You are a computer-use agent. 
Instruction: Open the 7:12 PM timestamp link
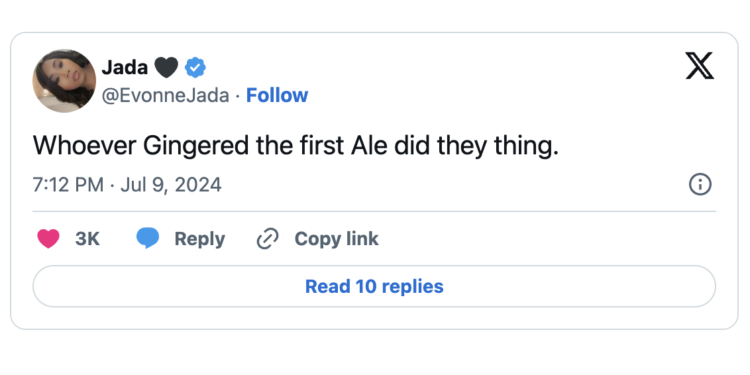click(68, 185)
